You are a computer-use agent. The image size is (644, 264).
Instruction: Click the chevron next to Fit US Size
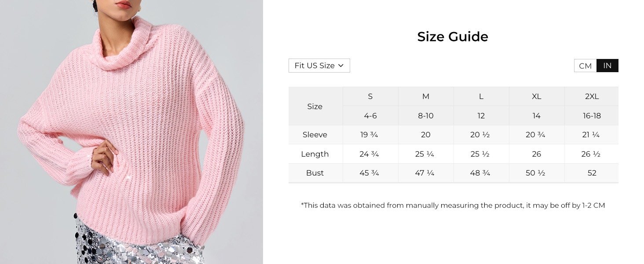coord(341,66)
